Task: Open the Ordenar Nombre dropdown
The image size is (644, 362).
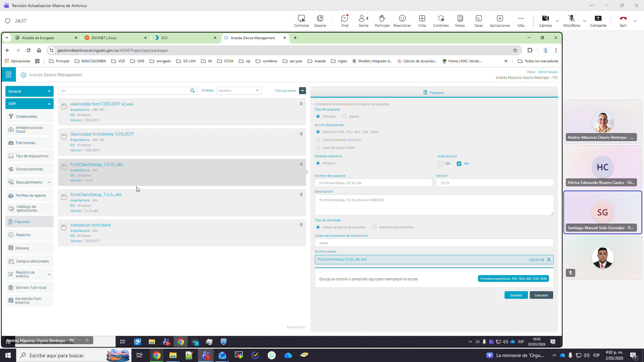Action: (x=239, y=91)
